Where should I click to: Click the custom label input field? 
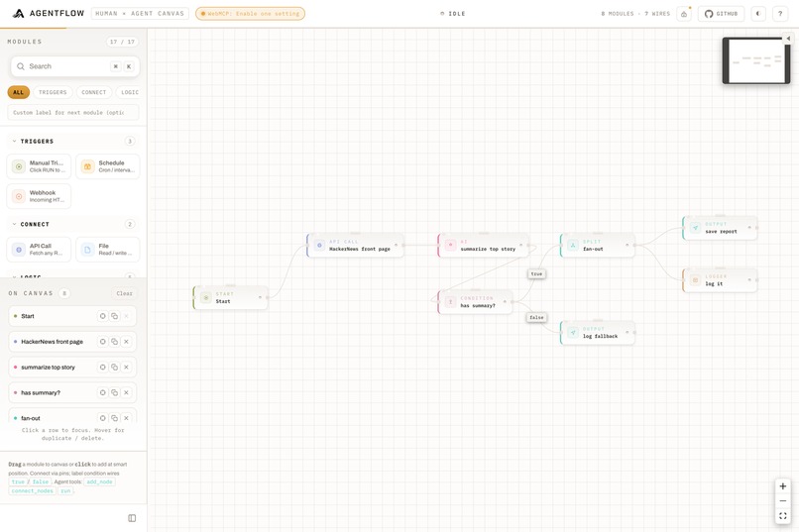pyautogui.click(x=73, y=113)
